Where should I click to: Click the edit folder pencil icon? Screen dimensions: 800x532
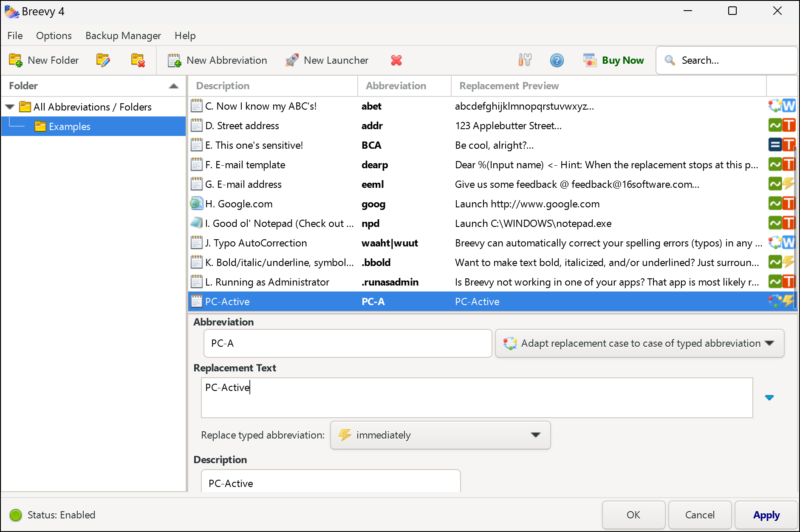pyautogui.click(x=103, y=60)
